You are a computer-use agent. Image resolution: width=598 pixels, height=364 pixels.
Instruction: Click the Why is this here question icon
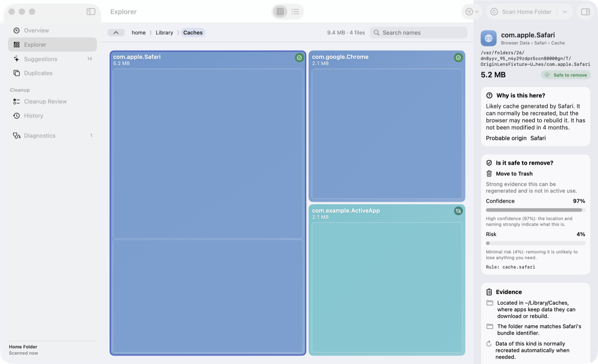[x=489, y=95]
